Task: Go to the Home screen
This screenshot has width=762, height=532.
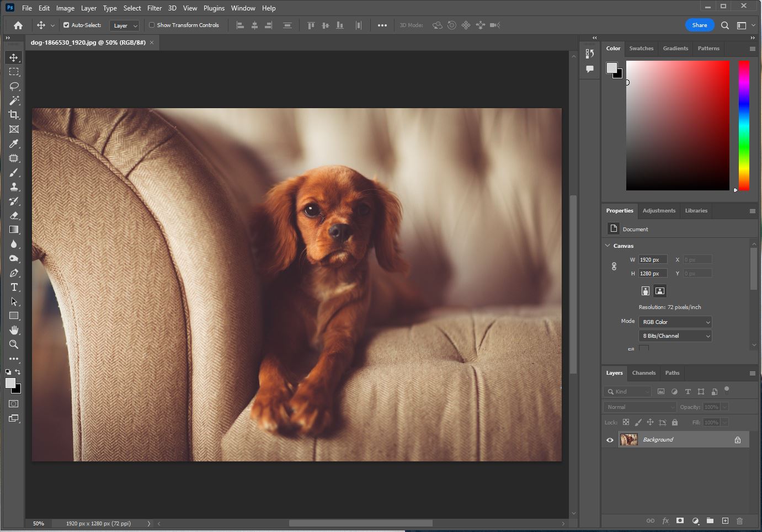Action: point(18,25)
